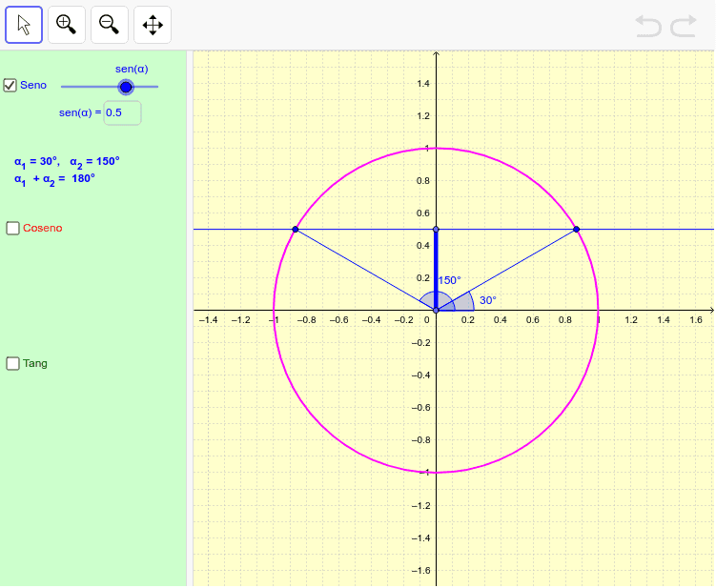Viewport: 716px width, 588px height.
Task: Uncheck the Seno checkbox
Action: click(10, 86)
